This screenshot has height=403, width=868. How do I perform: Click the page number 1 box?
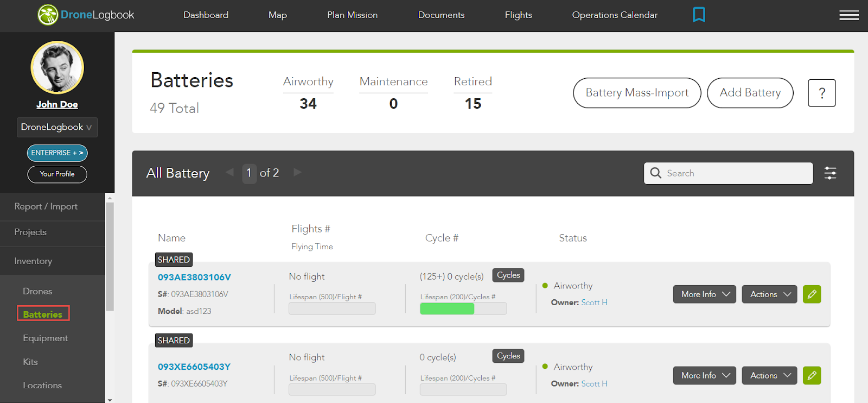coord(249,173)
